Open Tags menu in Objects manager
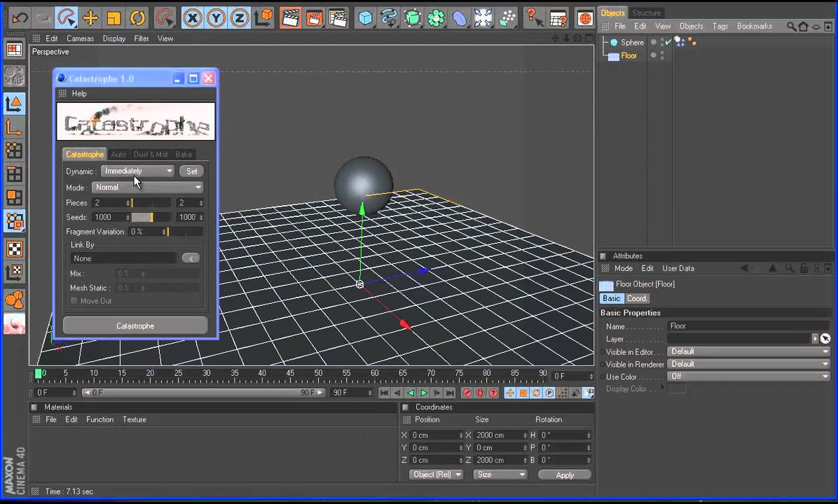The width and height of the screenshot is (838, 504). [720, 26]
